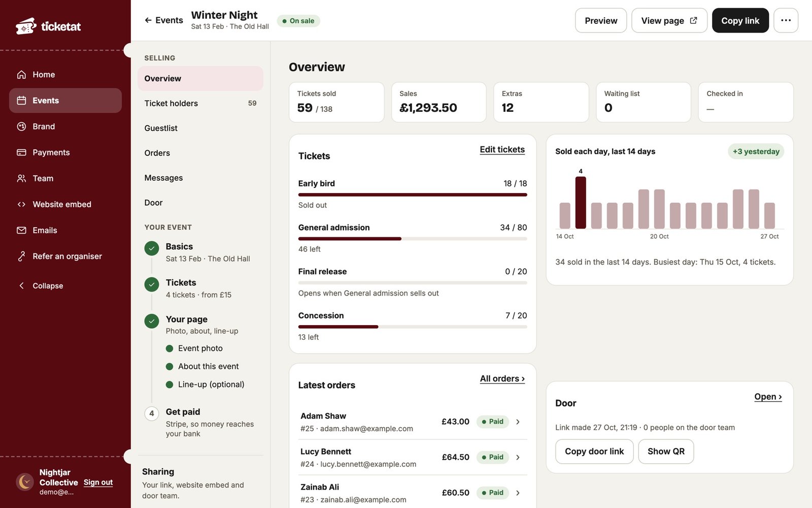Click the Tickets step green checkmark
This screenshot has height=508, width=812.
click(151, 284)
